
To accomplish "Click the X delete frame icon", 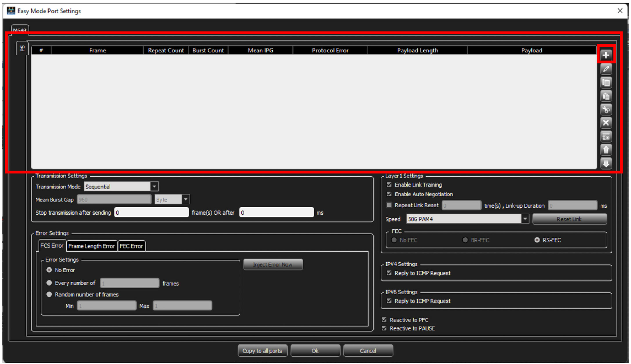I will [x=606, y=123].
